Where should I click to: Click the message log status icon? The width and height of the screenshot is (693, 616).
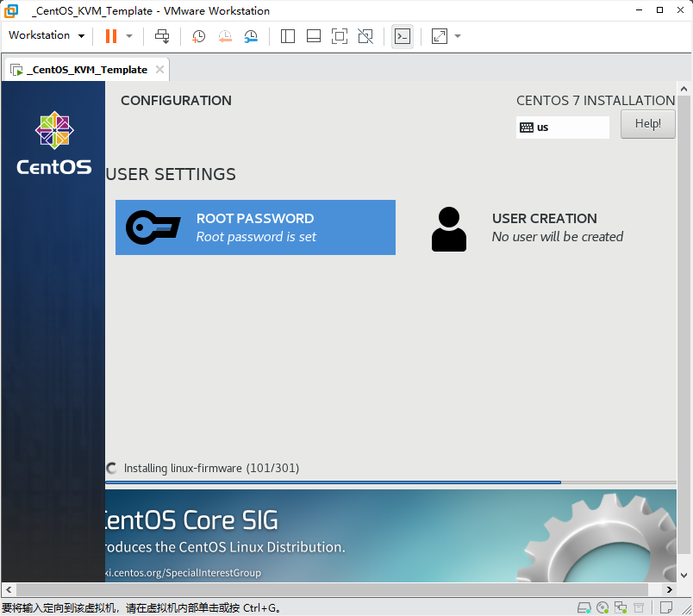[666, 608]
